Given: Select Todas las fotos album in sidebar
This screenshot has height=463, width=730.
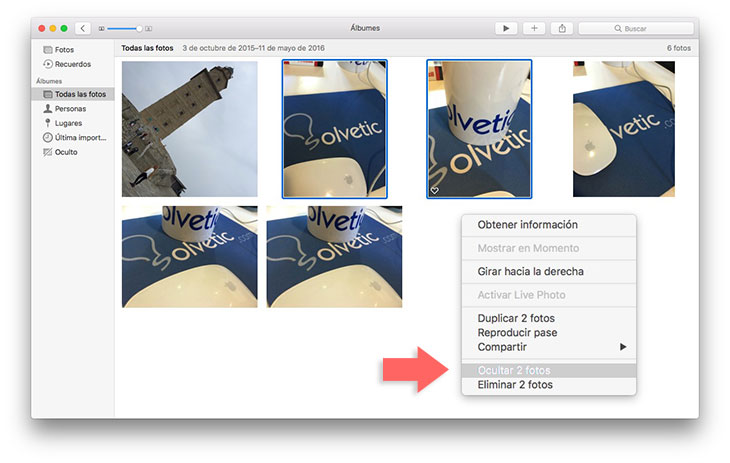Looking at the screenshot, I should pos(72,94).
